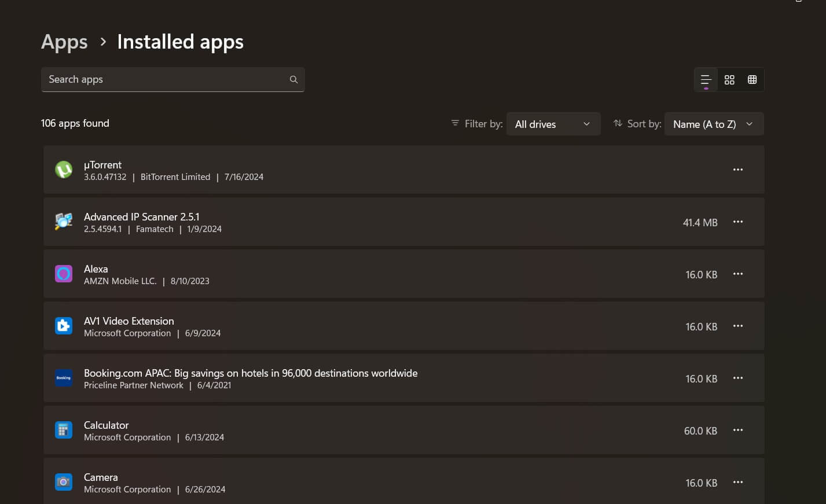The image size is (826, 504).
Task: Open more options for Camera
Action: [737, 481]
